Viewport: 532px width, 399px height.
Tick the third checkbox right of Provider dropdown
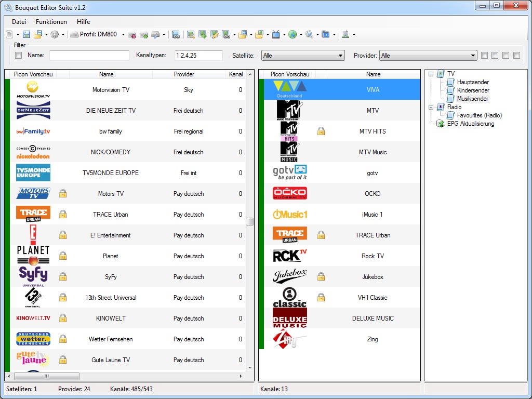506,55
